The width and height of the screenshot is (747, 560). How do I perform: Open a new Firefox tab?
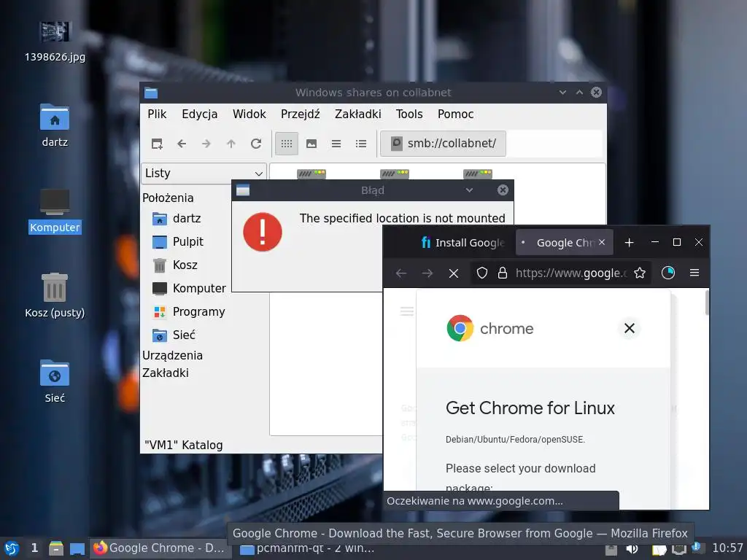[x=629, y=243]
